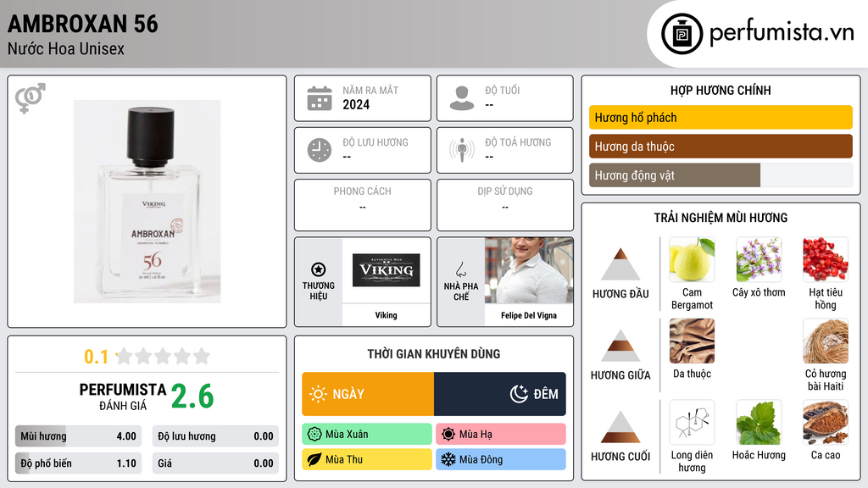Click the Hương động vật accord bar
This screenshot has width=868, height=488.
coord(721,175)
